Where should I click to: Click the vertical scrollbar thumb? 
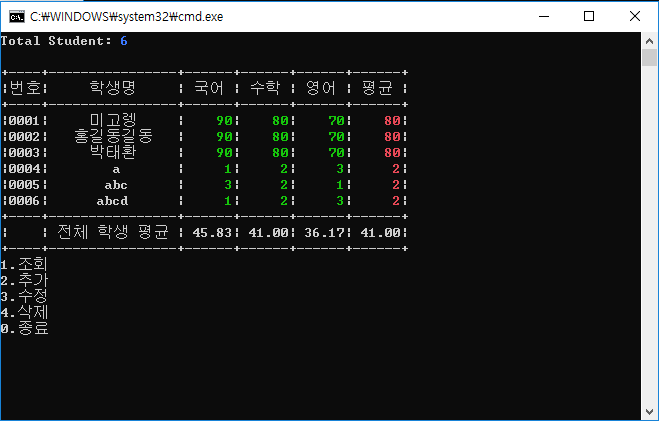[649, 58]
